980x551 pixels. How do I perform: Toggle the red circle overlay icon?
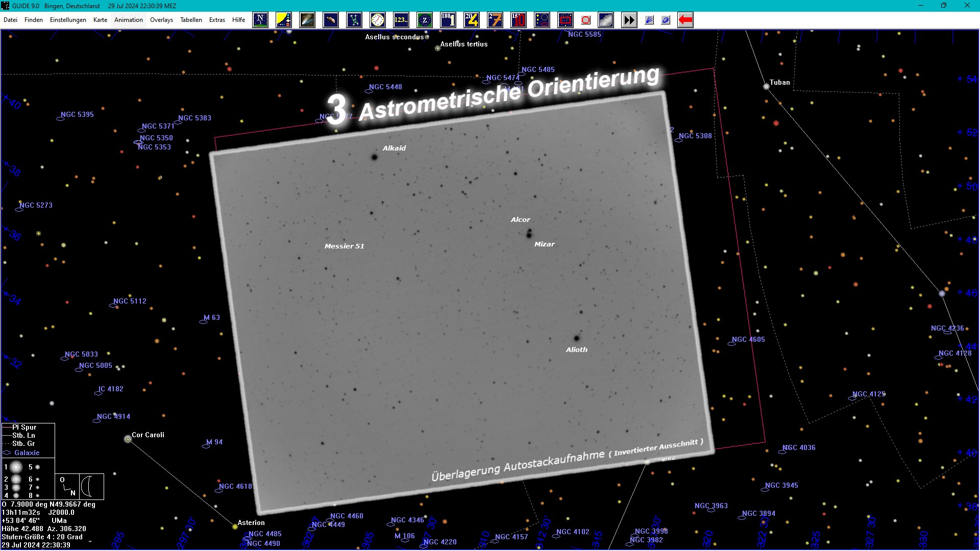click(x=586, y=20)
